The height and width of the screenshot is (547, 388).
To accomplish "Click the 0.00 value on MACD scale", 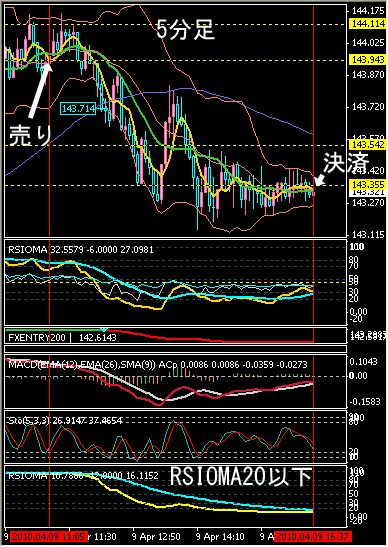I will click(358, 376).
